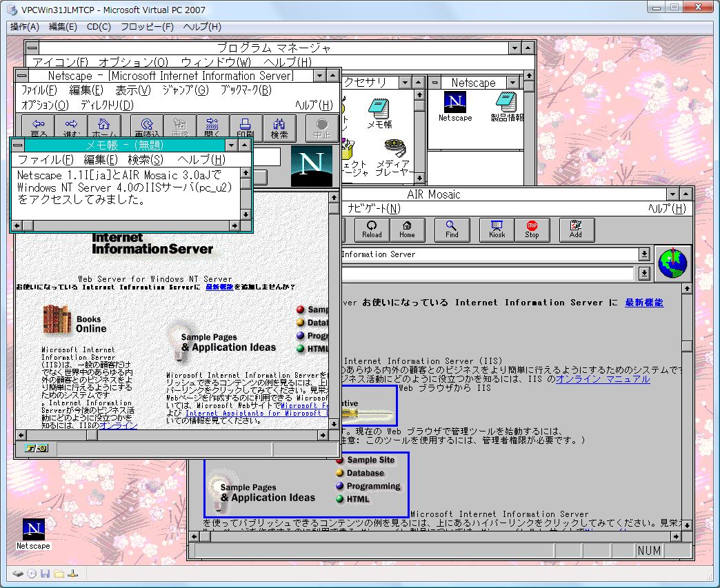The height and width of the screenshot is (588, 720).
Task: Follow the 最新機能 link in the Netscape page
Action: coord(219,287)
